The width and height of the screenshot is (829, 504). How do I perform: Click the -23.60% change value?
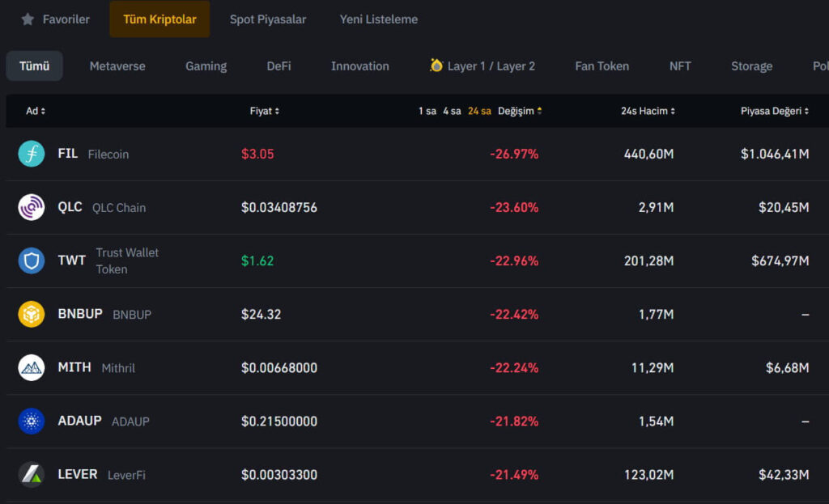tap(514, 207)
